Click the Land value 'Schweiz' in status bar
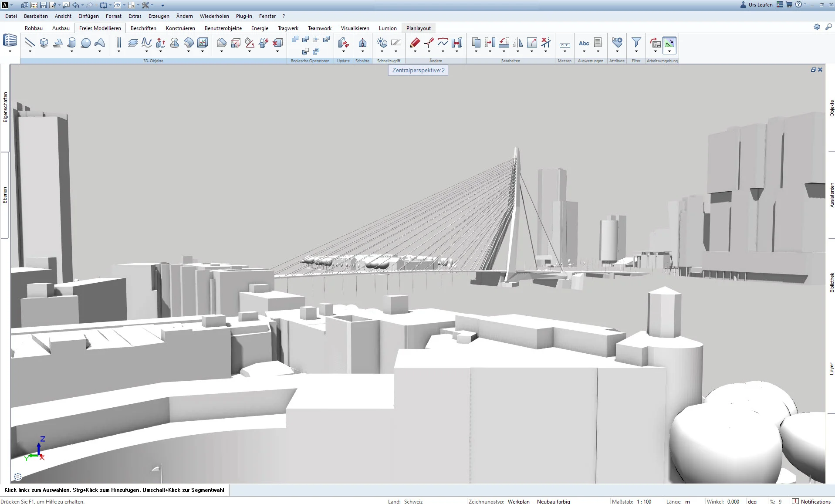The width and height of the screenshot is (835, 504). 413,501
